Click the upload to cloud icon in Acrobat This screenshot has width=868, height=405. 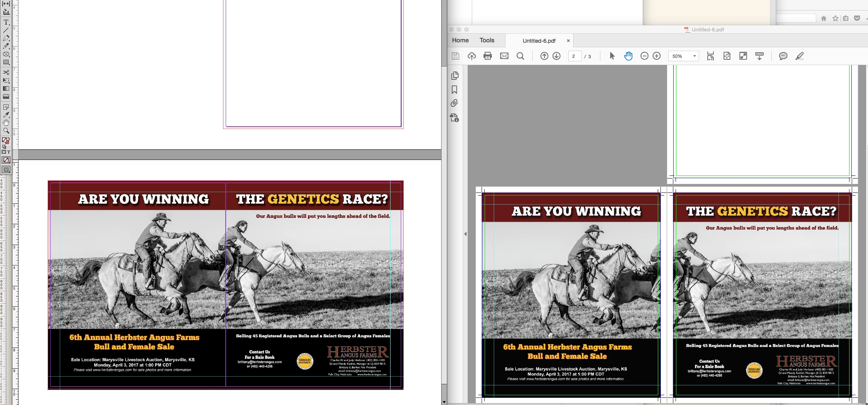[471, 56]
